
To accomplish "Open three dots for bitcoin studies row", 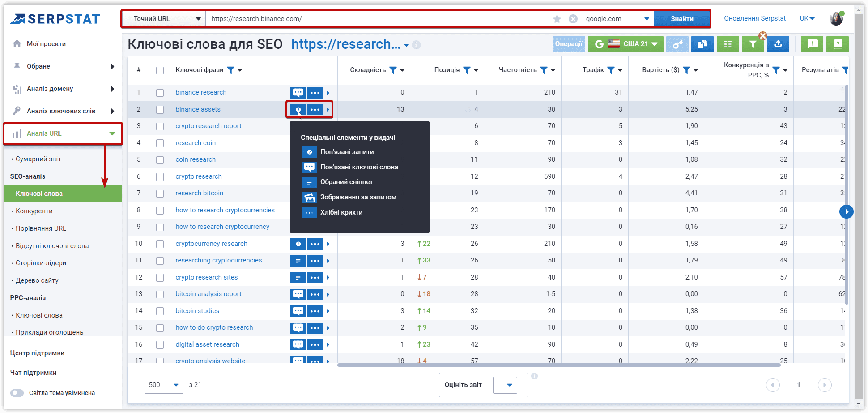I will [315, 311].
